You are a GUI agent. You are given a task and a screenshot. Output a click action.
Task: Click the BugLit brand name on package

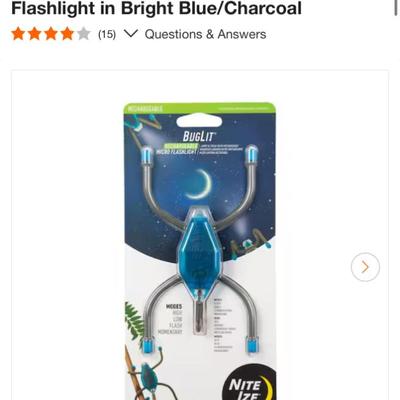pos(199,137)
